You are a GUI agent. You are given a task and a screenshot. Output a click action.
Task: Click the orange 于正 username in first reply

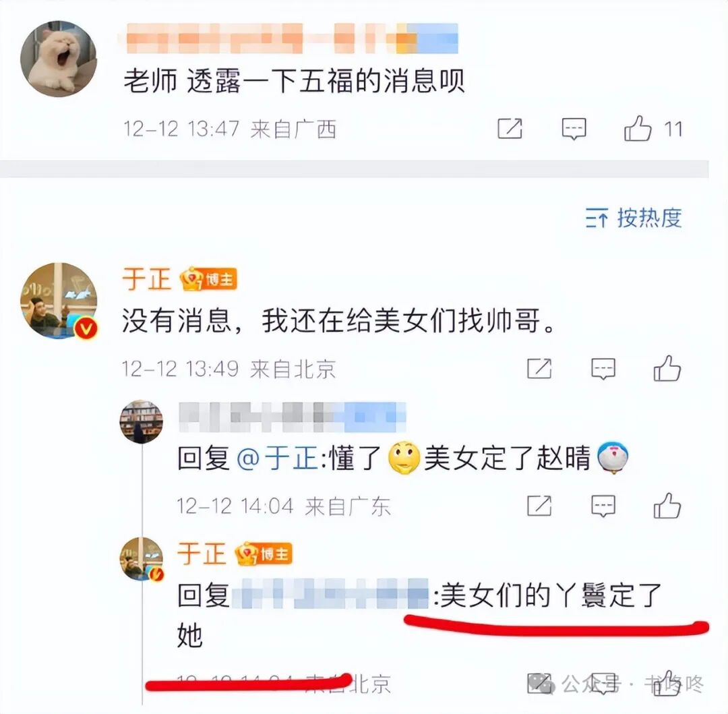point(147,278)
